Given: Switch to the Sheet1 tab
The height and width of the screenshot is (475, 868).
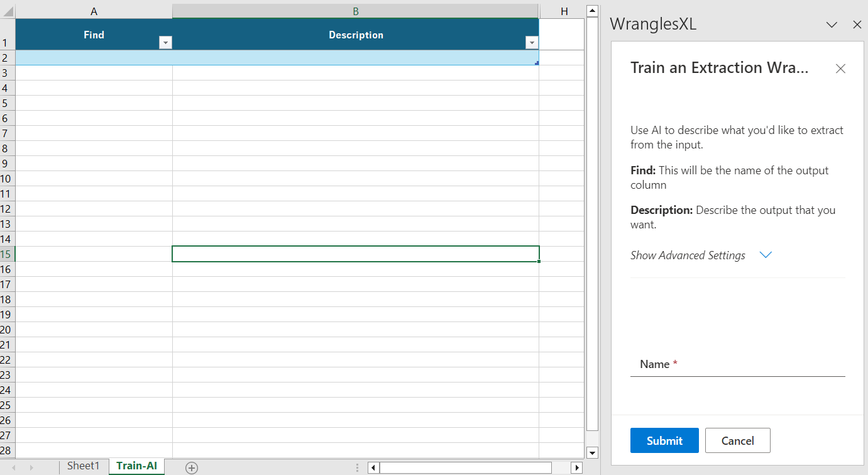Looking at the screenshot, I should (84, 466).
